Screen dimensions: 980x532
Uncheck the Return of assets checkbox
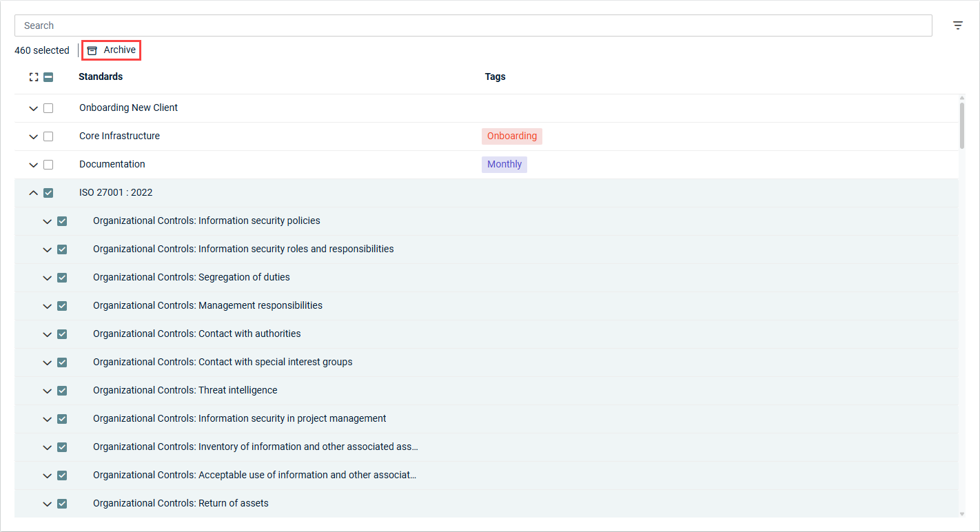point(62,504)
